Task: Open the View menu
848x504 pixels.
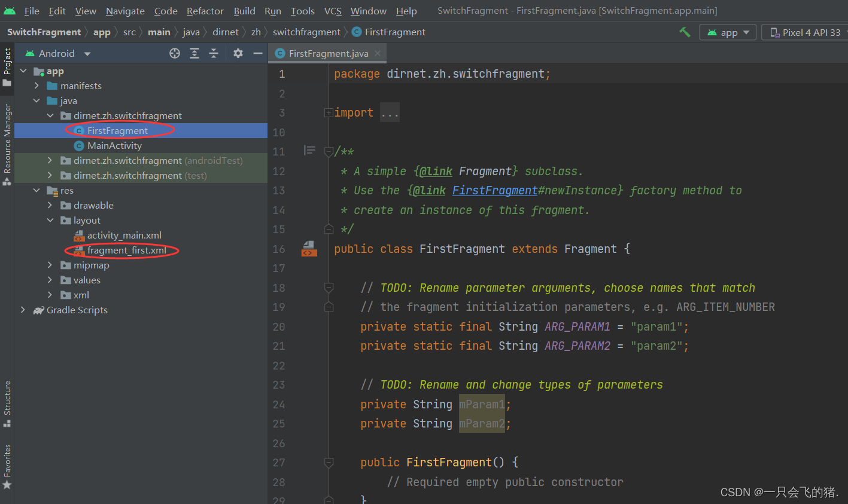Action: pos(86,11)
